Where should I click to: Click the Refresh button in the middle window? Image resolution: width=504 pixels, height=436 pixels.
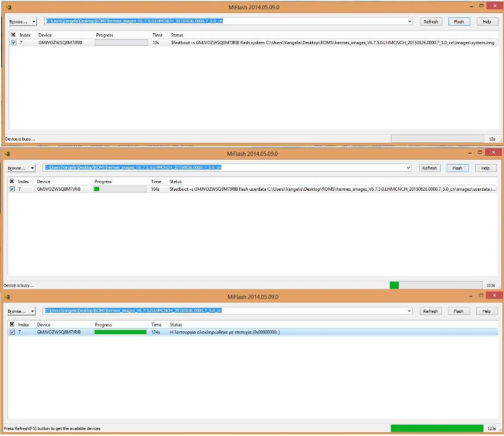(x=430, y=168)
